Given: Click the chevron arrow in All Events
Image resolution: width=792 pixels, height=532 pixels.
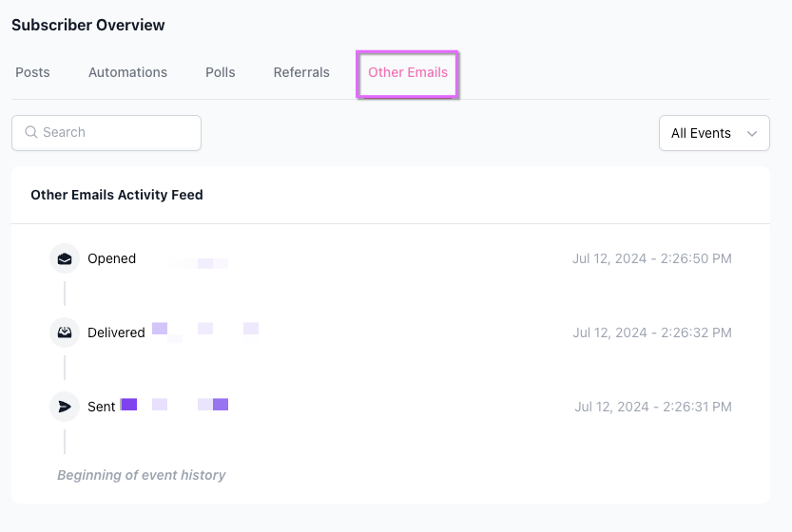Looking at the screenshot, I should tap(752, 134).
